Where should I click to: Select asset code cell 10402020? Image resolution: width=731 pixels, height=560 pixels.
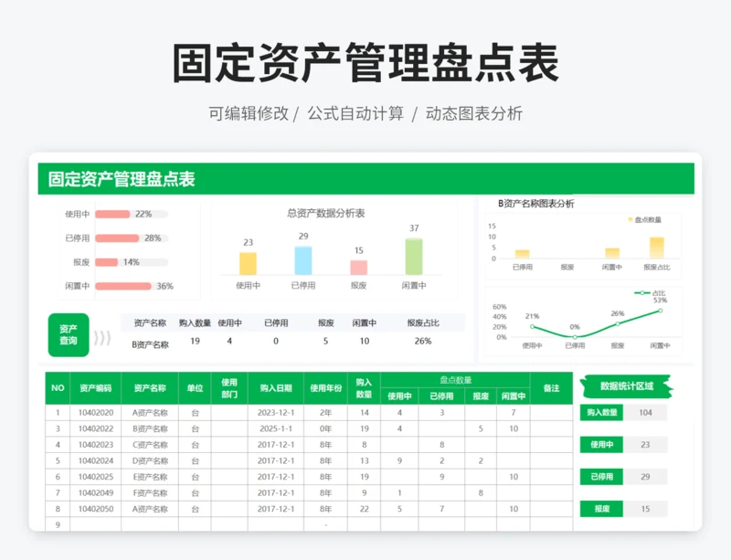tap(96, 413)
